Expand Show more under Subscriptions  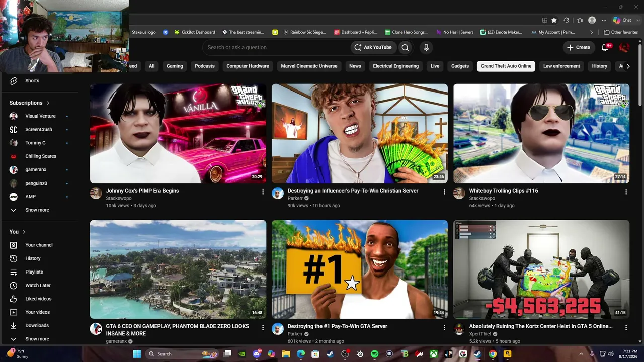[37, 210]
